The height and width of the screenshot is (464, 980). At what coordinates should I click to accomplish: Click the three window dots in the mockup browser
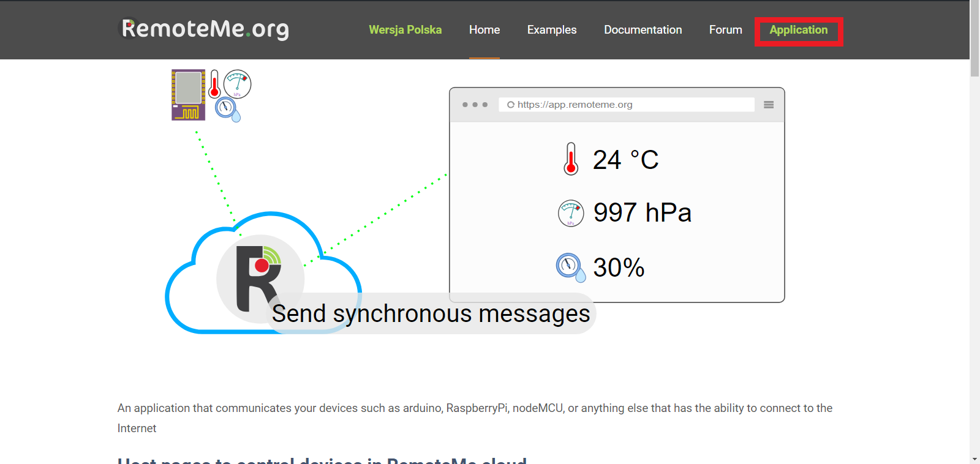click(475, 105)
